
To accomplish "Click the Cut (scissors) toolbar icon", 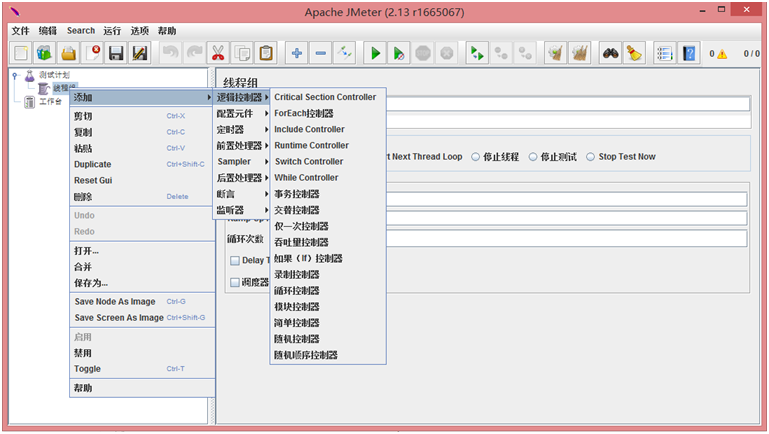I will point(218,53).
